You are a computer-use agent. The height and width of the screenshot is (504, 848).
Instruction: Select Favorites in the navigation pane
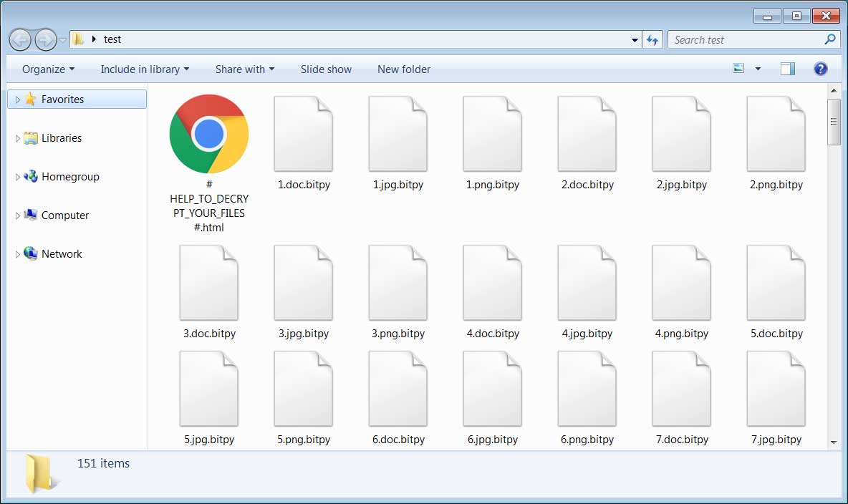click(x=77, y=100)
